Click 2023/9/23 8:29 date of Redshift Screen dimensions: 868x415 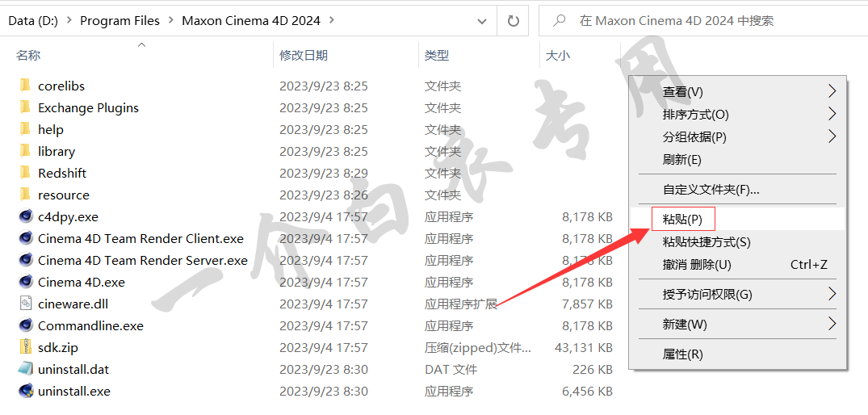tap(323, 173)
